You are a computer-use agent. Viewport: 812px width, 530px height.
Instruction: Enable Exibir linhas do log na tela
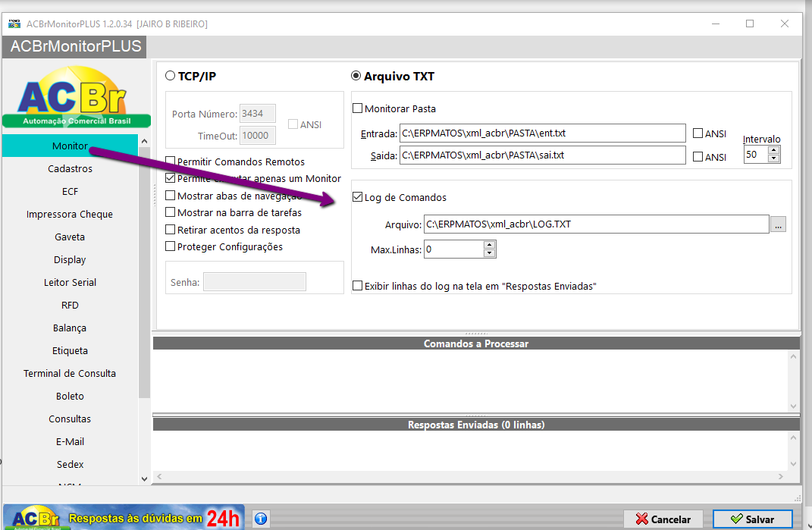click(x=357, y=285)
